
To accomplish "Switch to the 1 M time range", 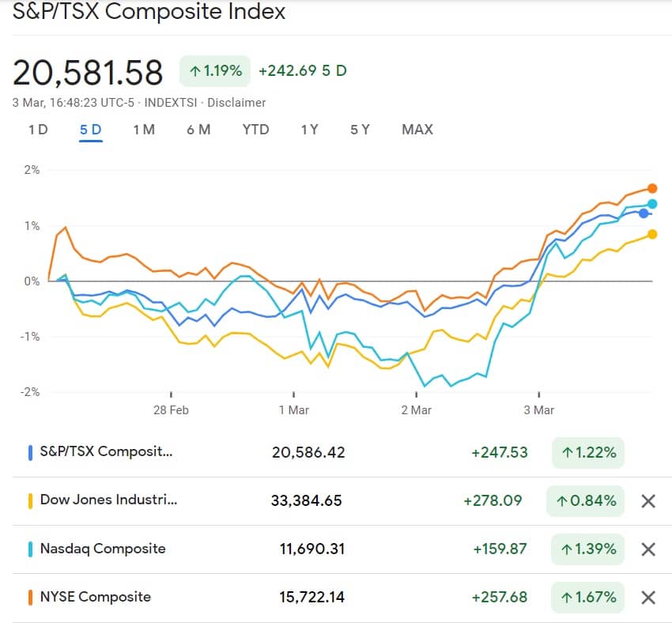I will point(144,130).
